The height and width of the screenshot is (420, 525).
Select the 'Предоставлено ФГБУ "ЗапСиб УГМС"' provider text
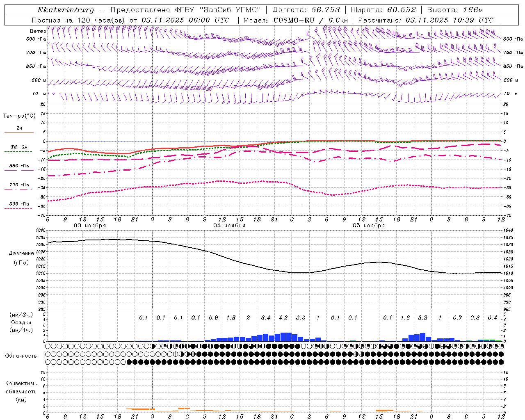pos(185,10)
